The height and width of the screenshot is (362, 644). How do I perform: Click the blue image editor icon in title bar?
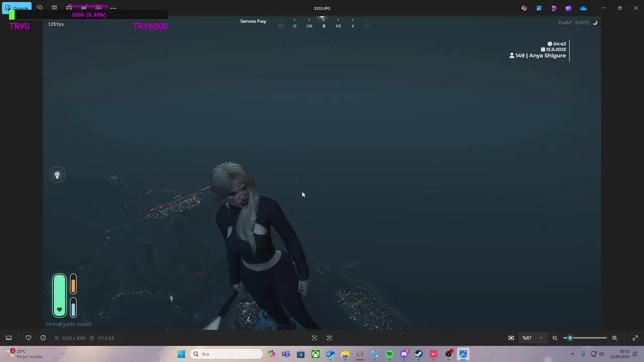(x=539, y=8)
